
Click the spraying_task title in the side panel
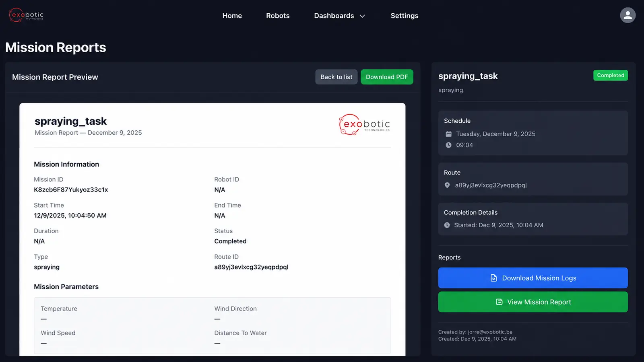[468, 76]
